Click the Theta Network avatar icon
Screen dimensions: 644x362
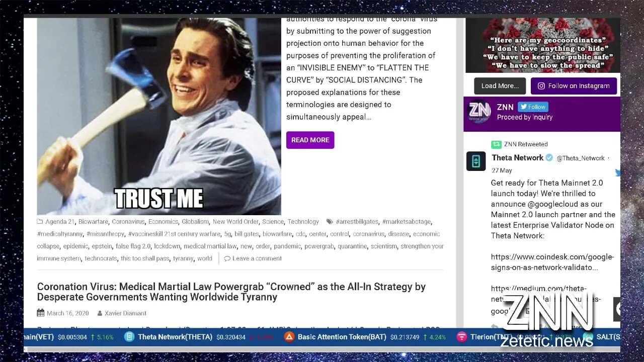click(476, 161)
